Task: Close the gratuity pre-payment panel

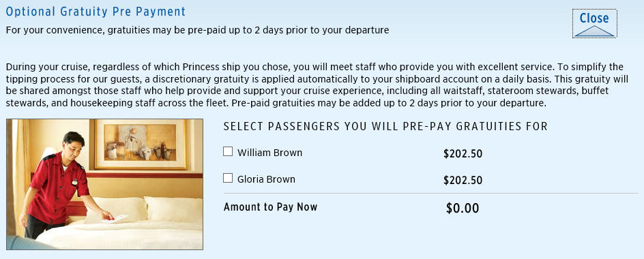Action: pos(594,23)
